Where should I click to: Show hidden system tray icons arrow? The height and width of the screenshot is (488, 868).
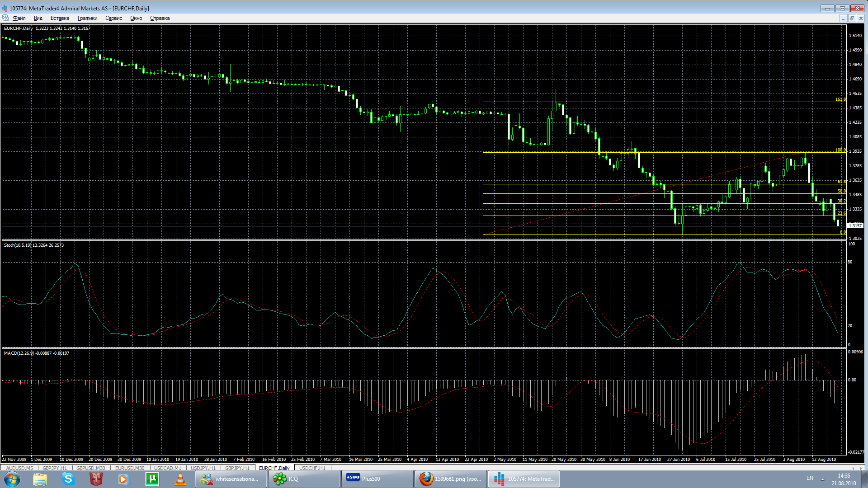(822, 479)
